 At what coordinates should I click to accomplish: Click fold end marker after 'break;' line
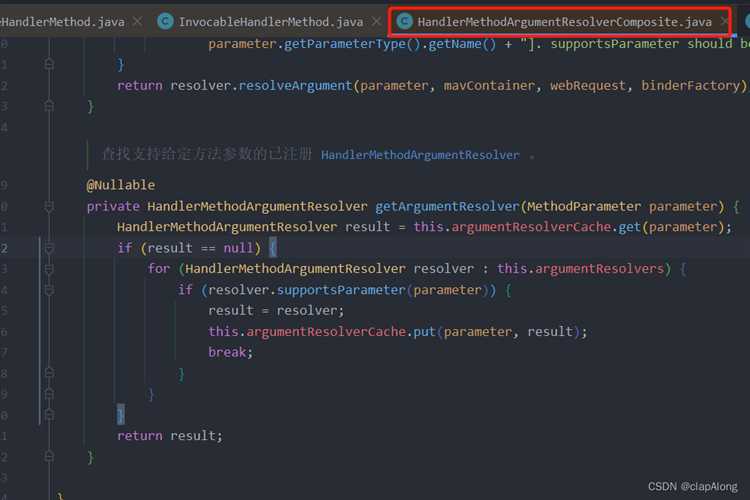coord(49,373)
